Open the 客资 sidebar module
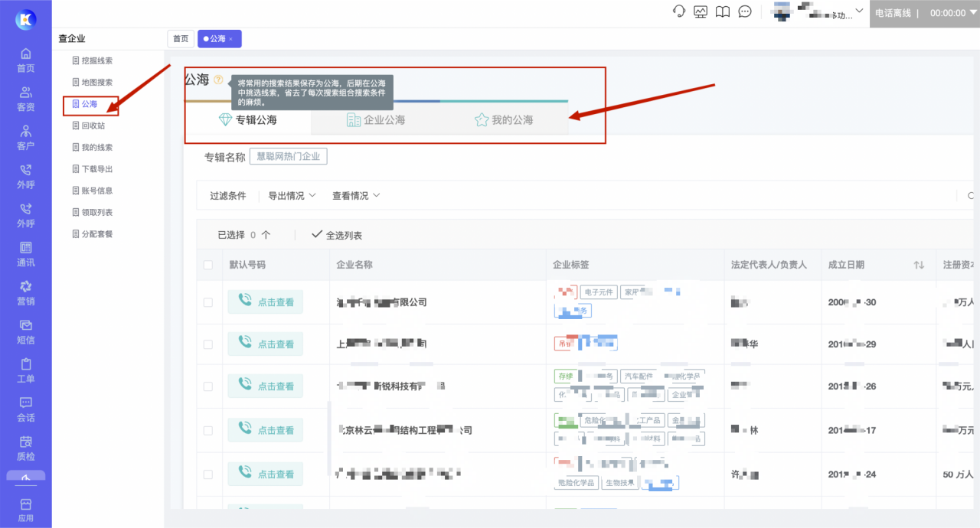This screenshot has width=980, height=528. [x=26, y=99]
